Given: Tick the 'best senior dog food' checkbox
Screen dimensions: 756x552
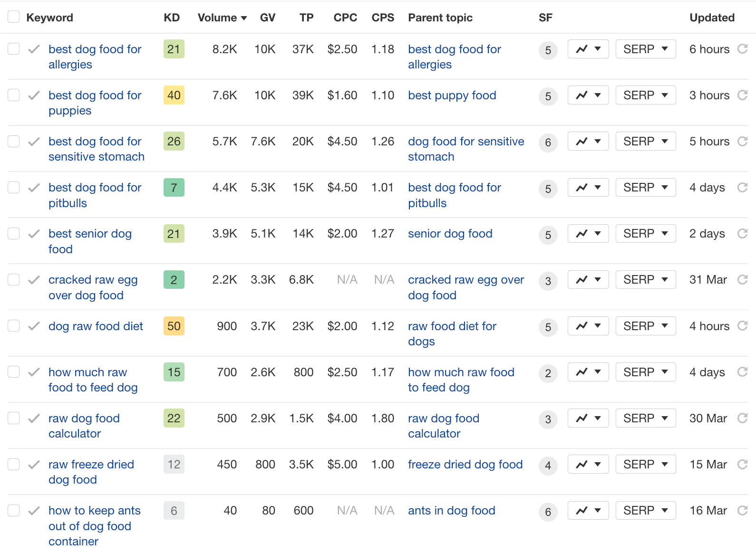Looking at the screenshot, I should click(x=13, y=233).
